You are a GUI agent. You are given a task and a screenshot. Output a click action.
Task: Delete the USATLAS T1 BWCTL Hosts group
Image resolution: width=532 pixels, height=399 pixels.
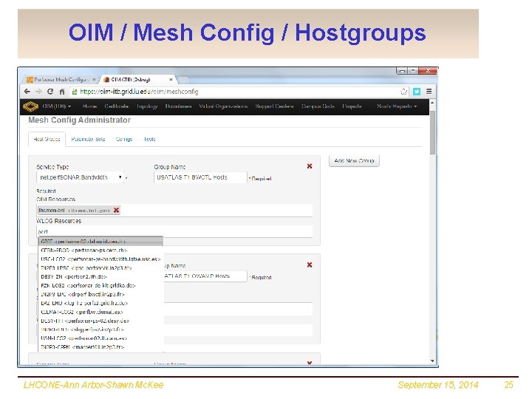[310, 166]
